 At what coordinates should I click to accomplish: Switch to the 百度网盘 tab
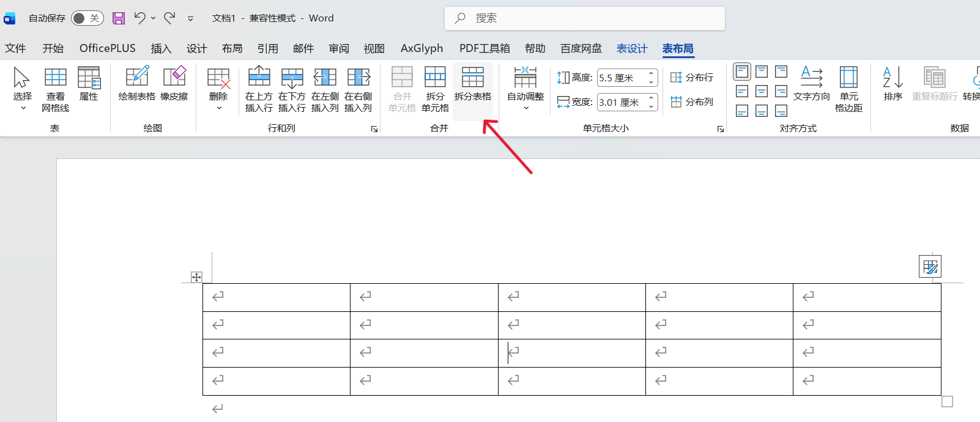[x=581, y=48]
